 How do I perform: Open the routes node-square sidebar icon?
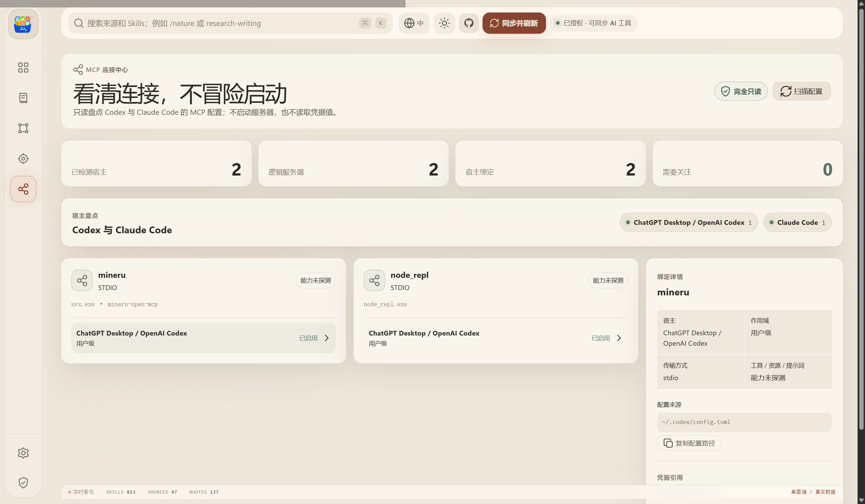[x=23, y=128]
